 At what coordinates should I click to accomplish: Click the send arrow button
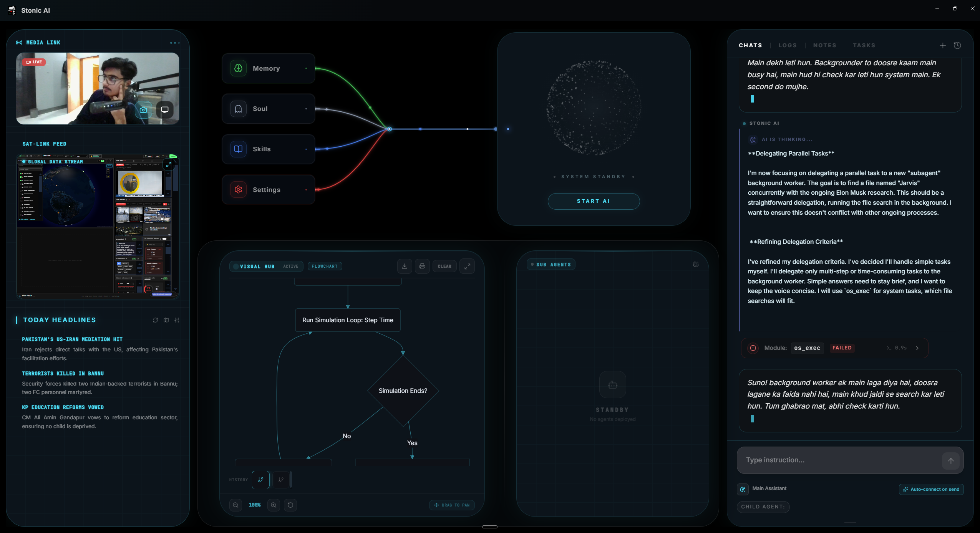click(x=951, y=460)
